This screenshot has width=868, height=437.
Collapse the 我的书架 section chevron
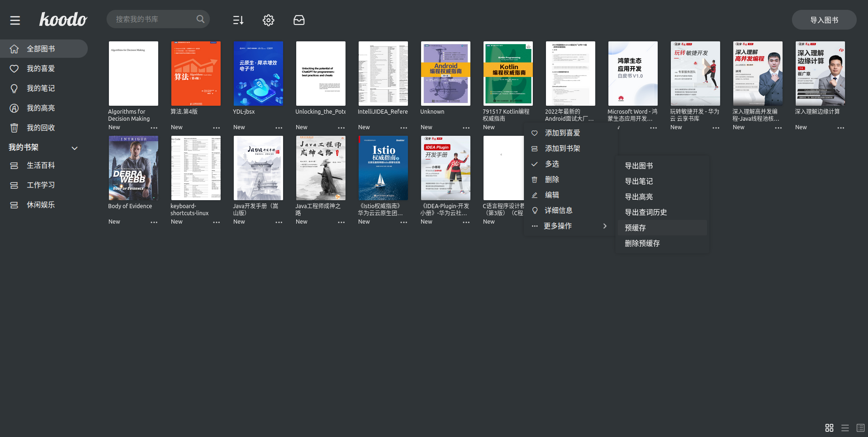pos(74,148)
